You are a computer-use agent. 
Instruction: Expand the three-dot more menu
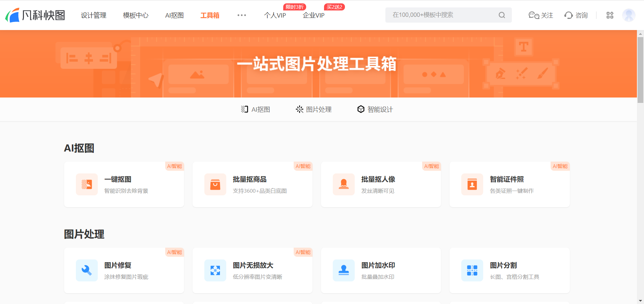point(241,15)
